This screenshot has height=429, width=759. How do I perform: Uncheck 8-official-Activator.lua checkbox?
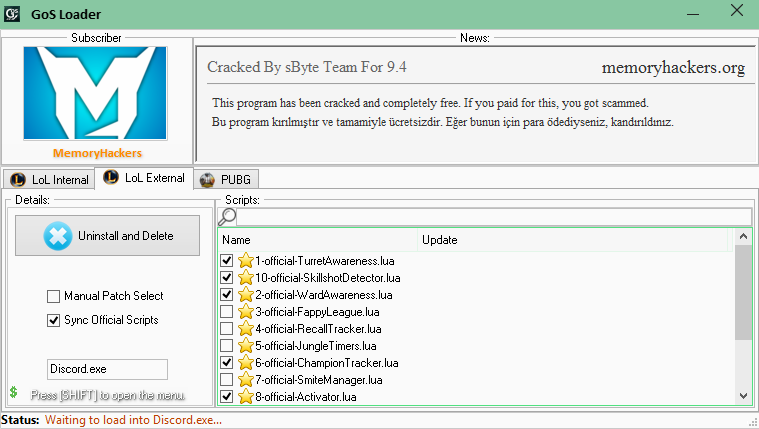[227, 396]
